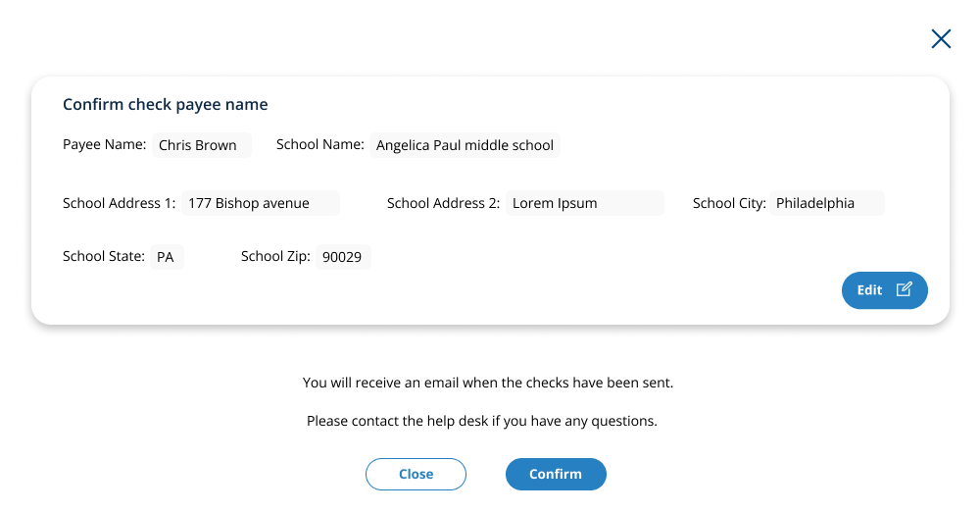This screenshot has height=513, width=980.
Task: Dismiss the dialog with the X icon
Action: 941,39
